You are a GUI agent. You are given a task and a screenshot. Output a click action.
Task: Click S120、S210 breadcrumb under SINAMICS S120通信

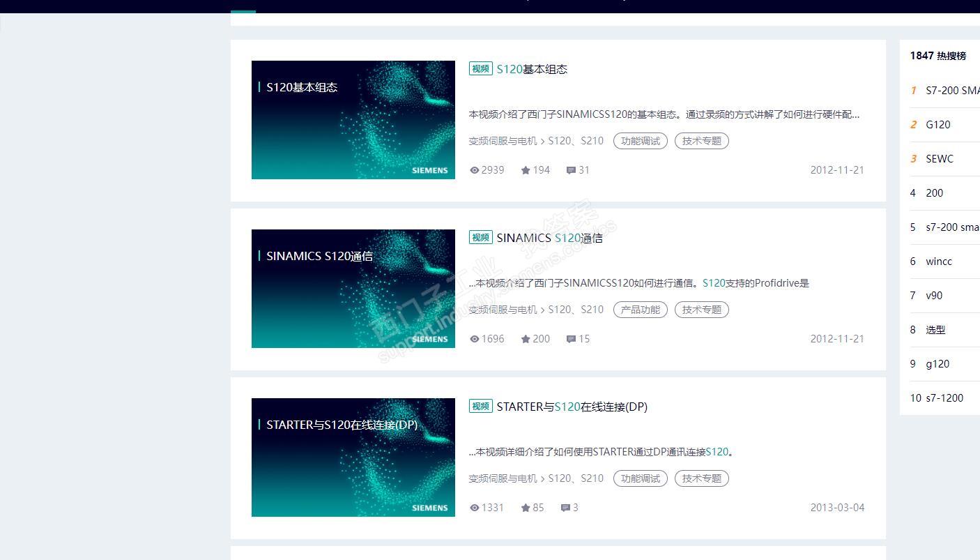point(576,310)
